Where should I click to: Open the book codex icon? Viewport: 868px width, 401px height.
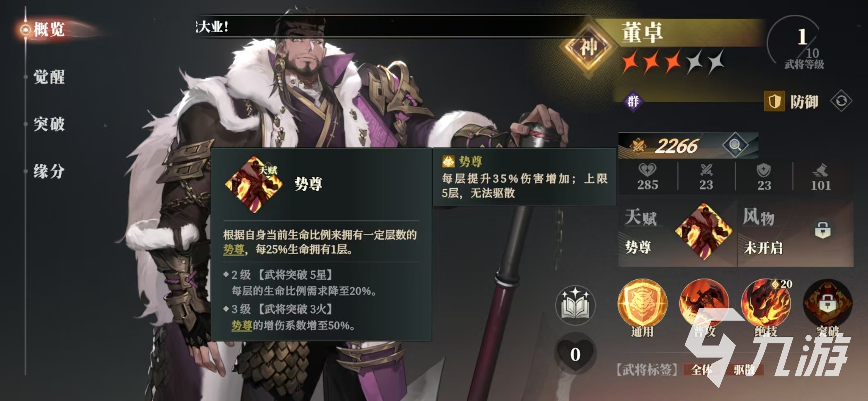coord(575,305)
